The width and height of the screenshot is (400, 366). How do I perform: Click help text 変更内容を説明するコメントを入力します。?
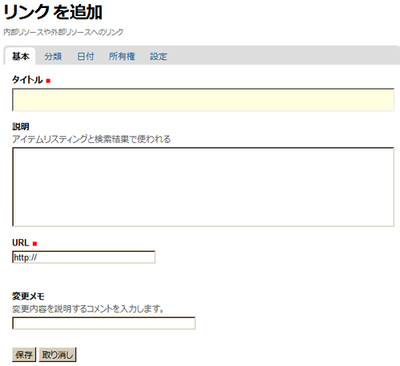(88, 309)
